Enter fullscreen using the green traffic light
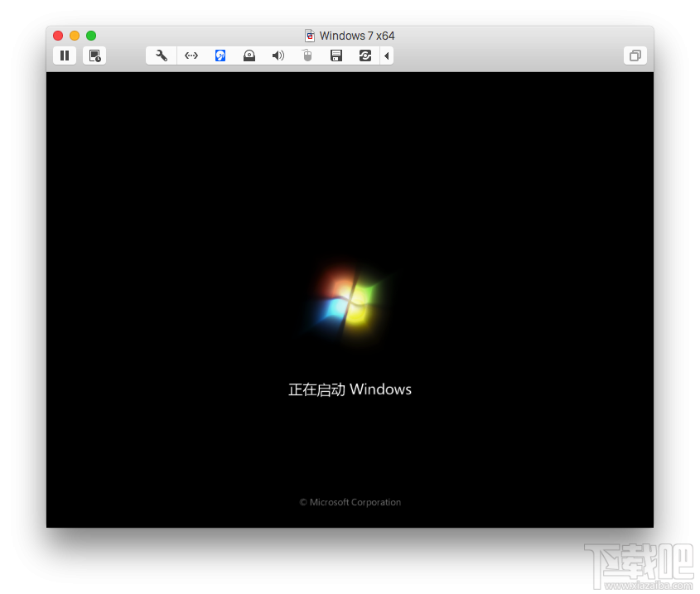Screen dimensions: 700x594 91,36
